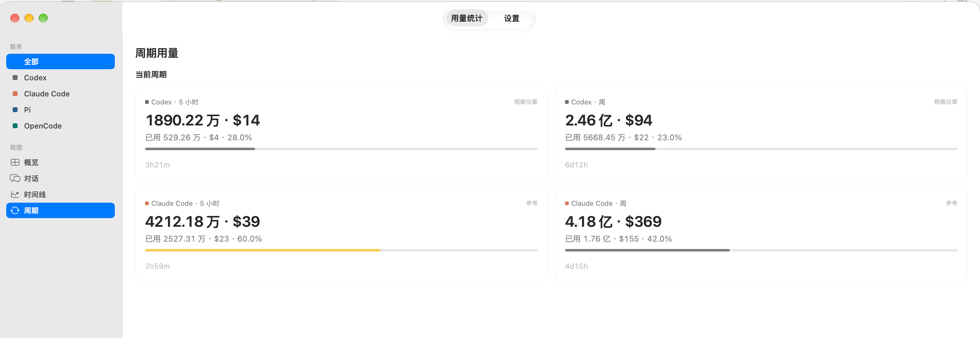Switch to the 用量统计 tab
This screenshot has height=338, width=980.
click(467, 18)
